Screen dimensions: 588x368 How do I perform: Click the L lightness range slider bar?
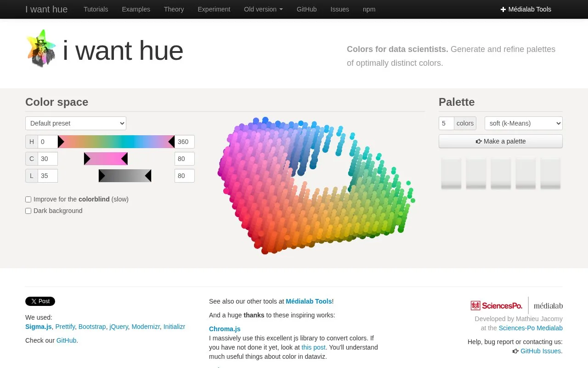[x=125, y=176]
